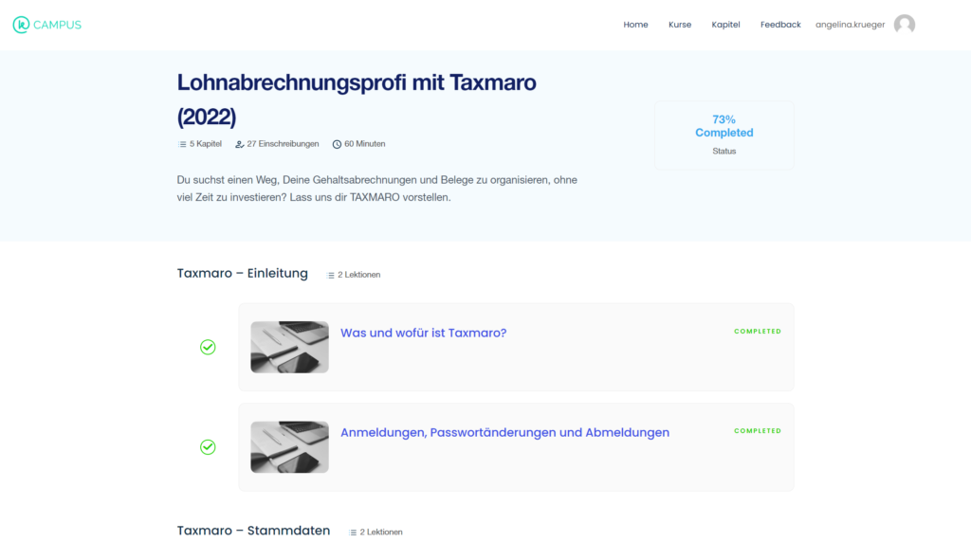The image size is (971, 560).
Task: Open the angelina.krueger account menu
Action: (x=851, y=25)
